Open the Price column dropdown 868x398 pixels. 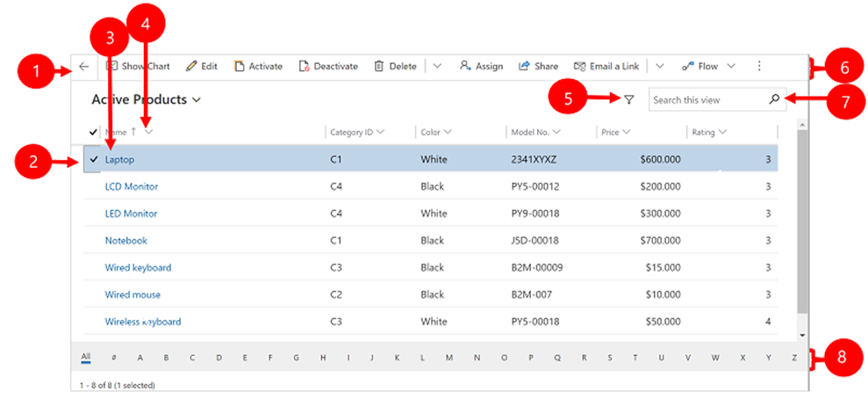627,132
